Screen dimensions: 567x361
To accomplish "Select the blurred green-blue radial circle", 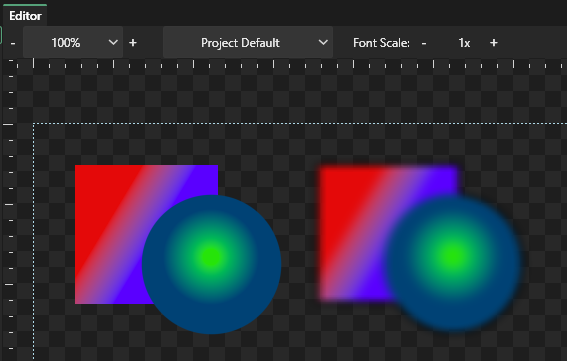I will 453,263.
